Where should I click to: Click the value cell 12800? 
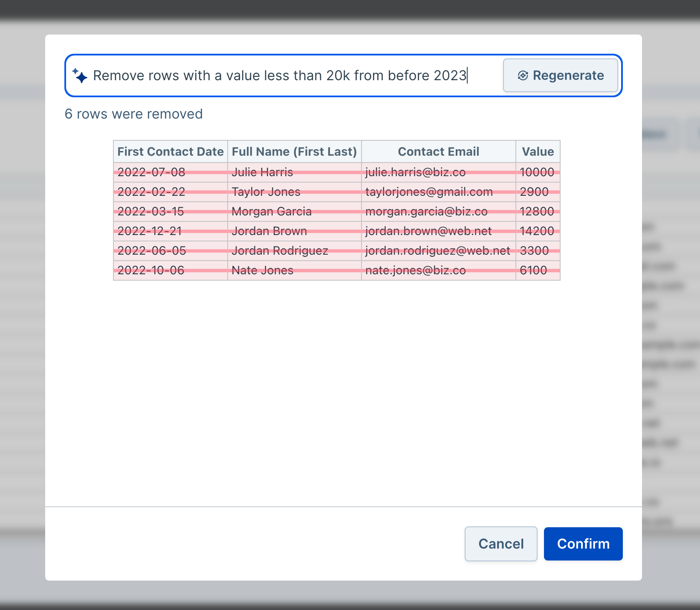coord(538,212)
